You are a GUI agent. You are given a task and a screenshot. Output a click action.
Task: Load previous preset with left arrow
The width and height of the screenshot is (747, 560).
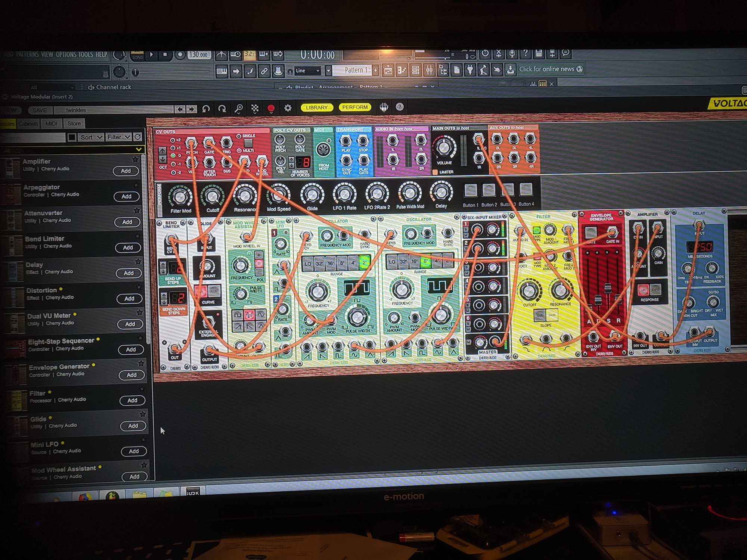click(180, 109)
